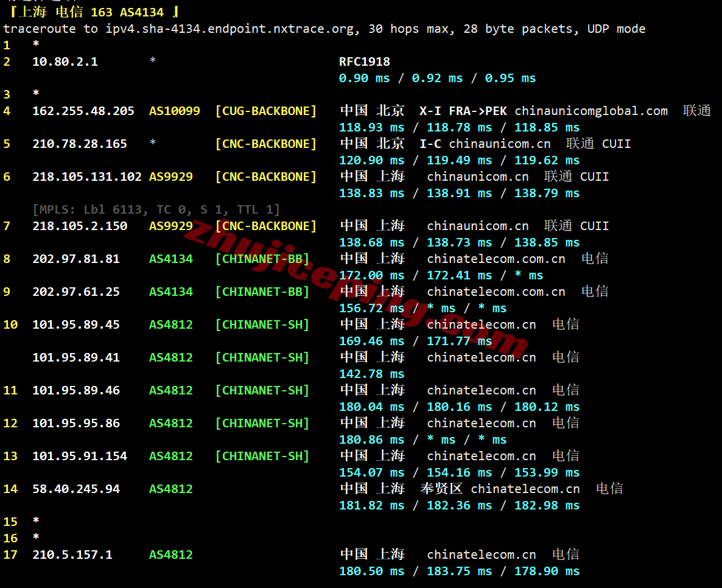Click latency 120.90 ms on hop 5

click(x=371, y=160)
